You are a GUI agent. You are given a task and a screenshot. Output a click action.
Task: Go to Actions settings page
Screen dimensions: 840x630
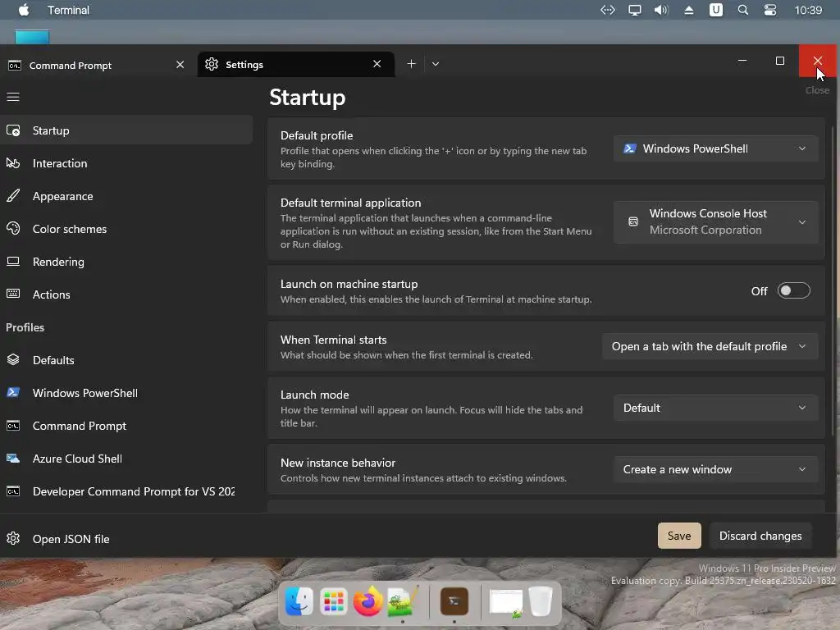pyautogui.click(x=126, y=294)
